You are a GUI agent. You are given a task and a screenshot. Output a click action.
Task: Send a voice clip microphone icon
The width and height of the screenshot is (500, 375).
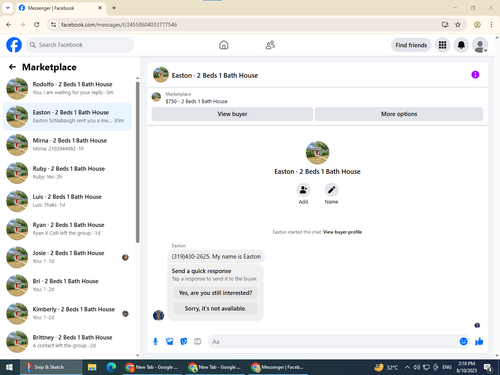click(x=155, y=341)
